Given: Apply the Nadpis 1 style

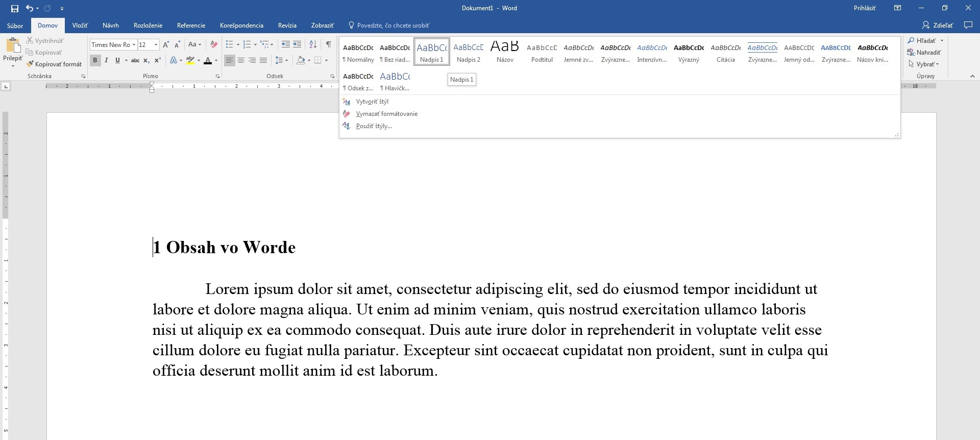Looking at the screenshot, I should [432, 52].
